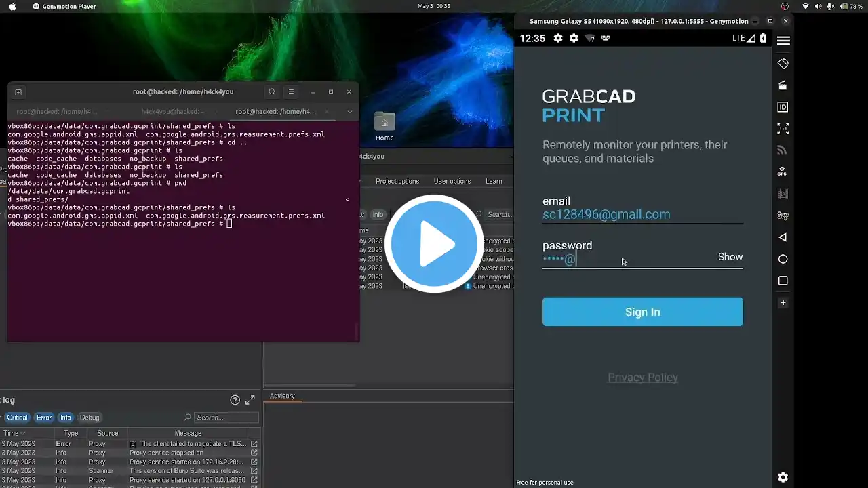Select 'This version of Burp Suite was releas...' row

coord(129,470)
